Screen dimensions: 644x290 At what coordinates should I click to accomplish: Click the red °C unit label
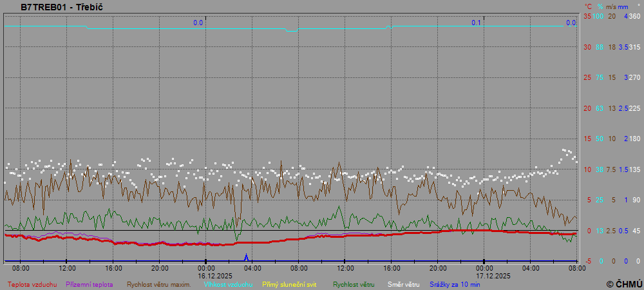(587, 6)
